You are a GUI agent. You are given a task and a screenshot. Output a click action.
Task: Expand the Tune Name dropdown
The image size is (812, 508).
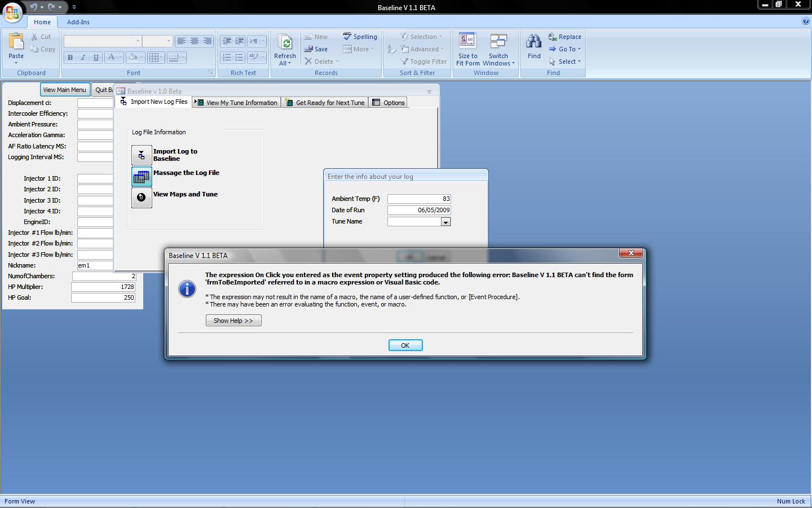coord(445,222)
